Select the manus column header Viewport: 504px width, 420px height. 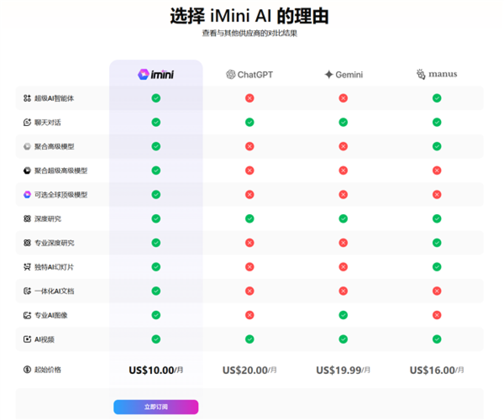click(x=436, y=74)
